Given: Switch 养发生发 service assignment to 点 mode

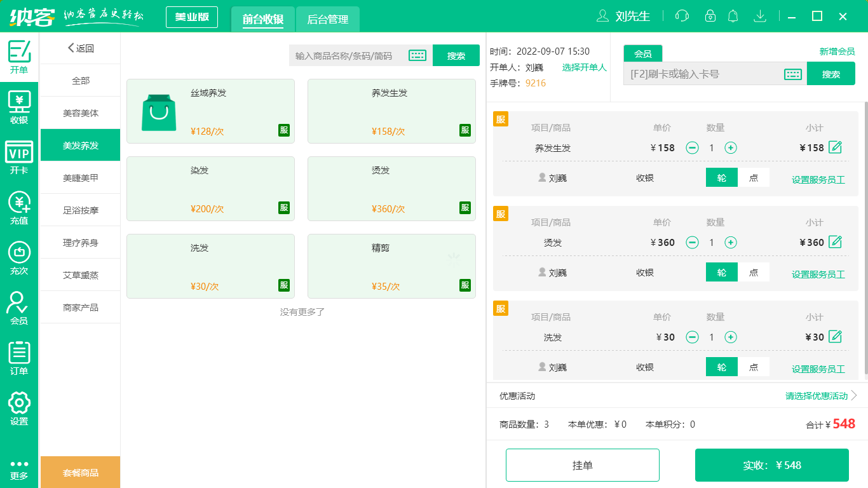Looking at the screenshot, I should [753, 177].
